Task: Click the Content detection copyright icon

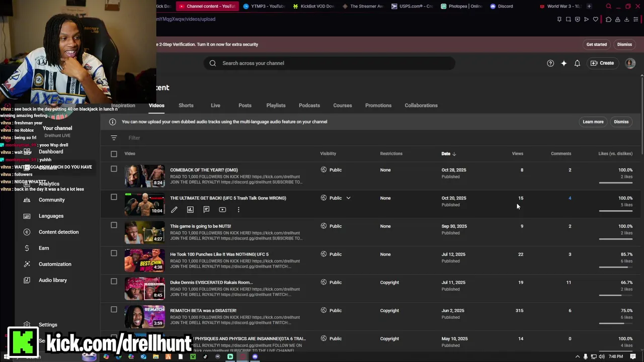Action: tap(27, 232)
